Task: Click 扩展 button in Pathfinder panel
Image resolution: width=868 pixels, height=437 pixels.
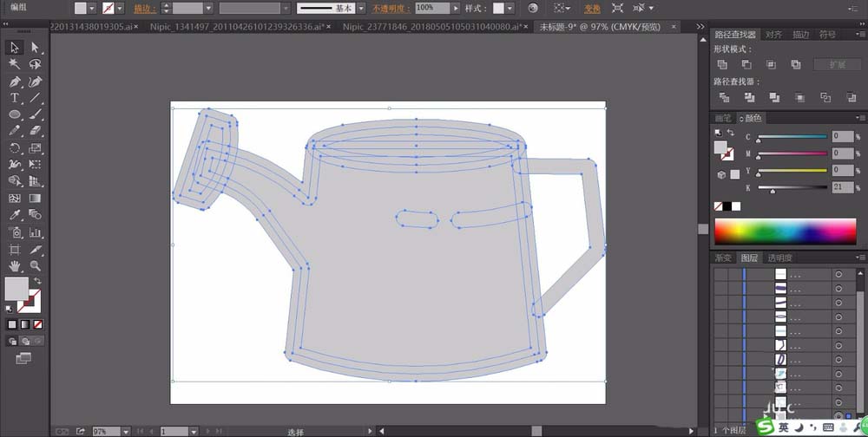Action: pos(837,65)
